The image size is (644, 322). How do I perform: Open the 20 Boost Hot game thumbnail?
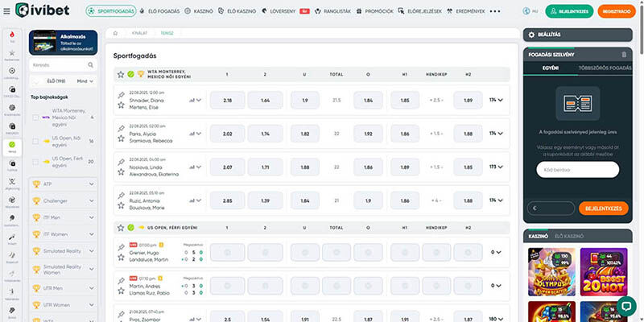(603, 272)
